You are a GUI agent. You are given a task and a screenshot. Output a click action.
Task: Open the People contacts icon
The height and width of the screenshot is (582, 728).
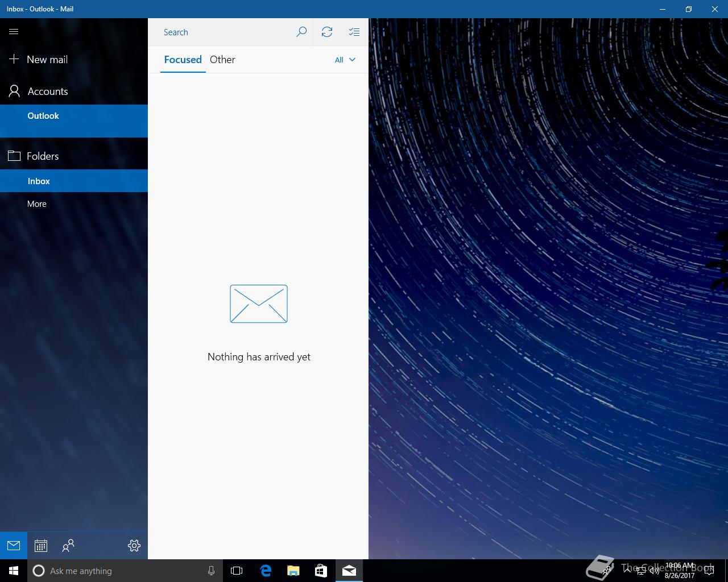click(x=68, y=546)
